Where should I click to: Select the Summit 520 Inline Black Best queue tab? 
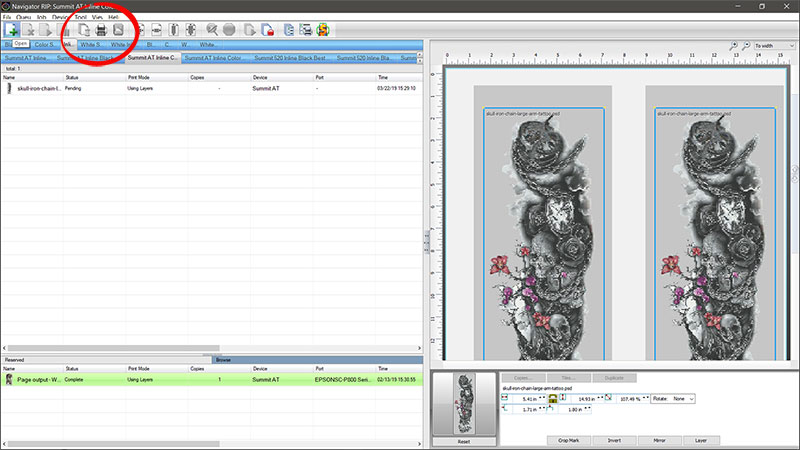[290, 58]
